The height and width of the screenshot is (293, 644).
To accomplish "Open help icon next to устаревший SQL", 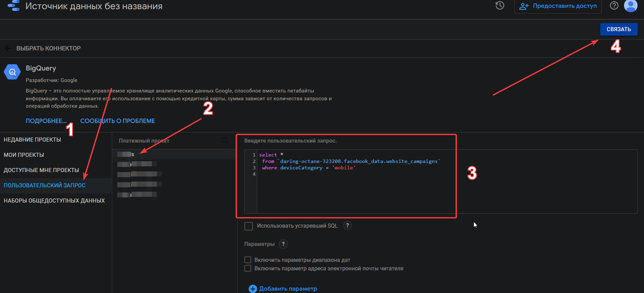I will tap(347, 226).
